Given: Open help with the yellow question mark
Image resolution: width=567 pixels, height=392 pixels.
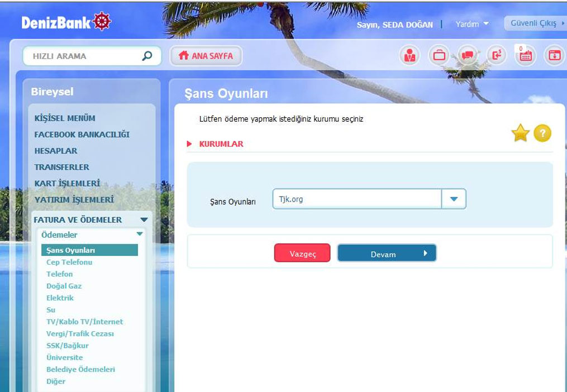Looking at the screenshot, I should (x=542, y=133).
